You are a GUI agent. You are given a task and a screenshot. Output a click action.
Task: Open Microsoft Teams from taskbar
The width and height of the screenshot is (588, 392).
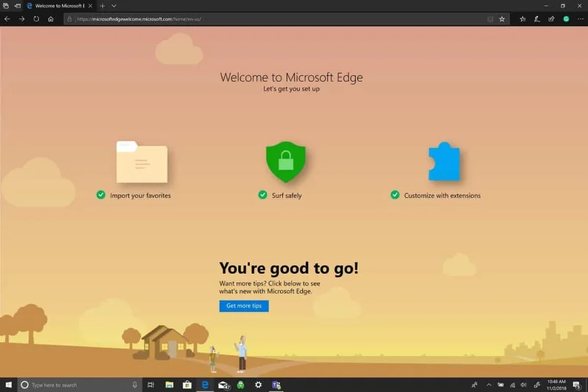point(276,385)
